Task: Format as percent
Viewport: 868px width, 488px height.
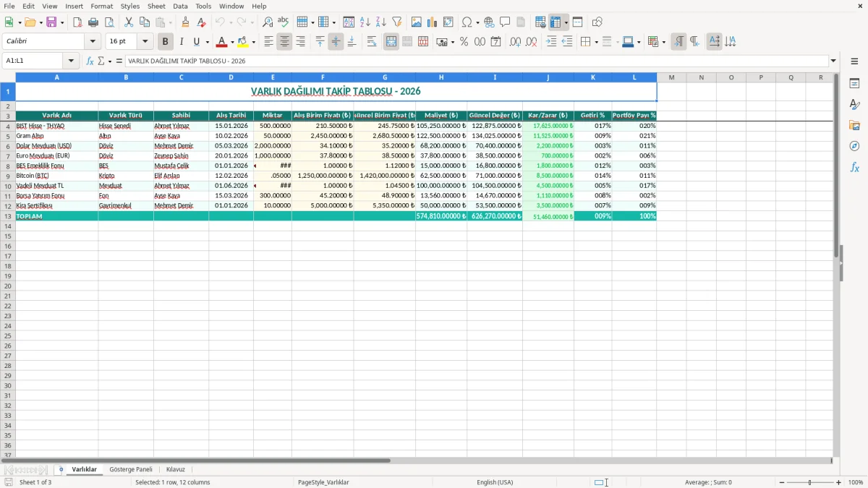Action: click(x=464, y=42)
